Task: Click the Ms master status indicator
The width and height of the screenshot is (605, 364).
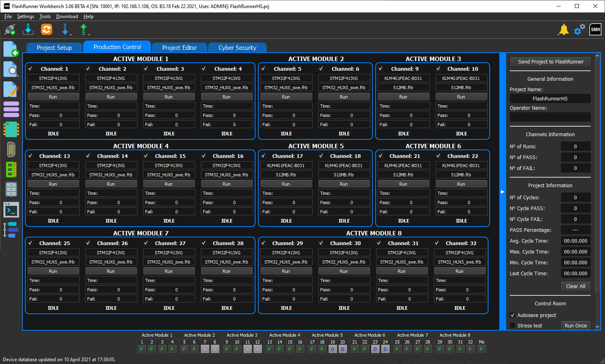Action: [x=481, y=349]
